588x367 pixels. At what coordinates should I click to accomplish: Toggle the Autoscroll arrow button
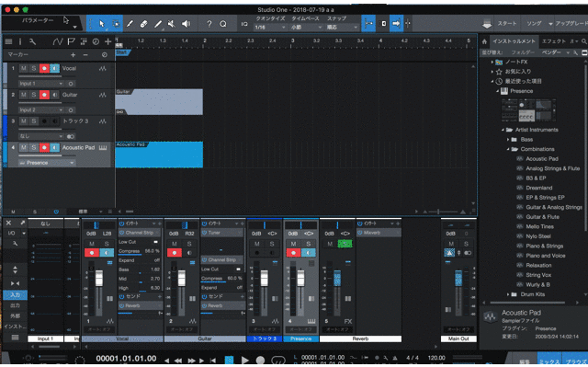pyautogui.click(x=396, y=24)
